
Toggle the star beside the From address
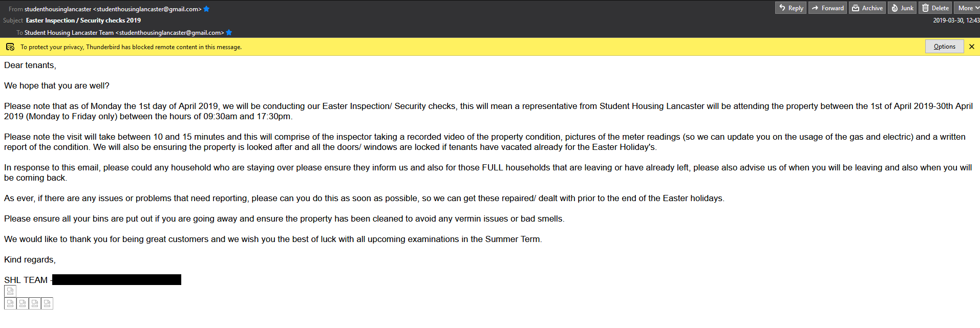[x=206, y=9]
